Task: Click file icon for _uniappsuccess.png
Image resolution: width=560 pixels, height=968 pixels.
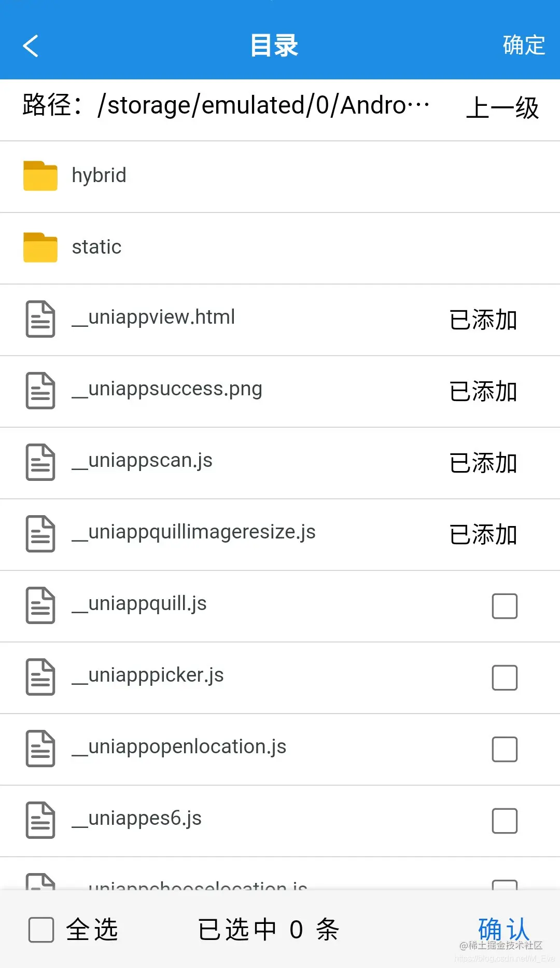Action: click(40, 391)
